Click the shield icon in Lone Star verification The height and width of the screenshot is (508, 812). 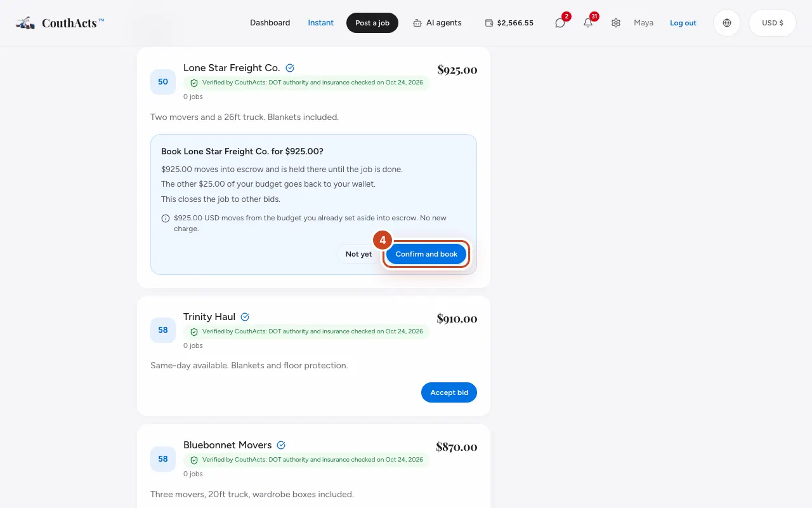194,83
